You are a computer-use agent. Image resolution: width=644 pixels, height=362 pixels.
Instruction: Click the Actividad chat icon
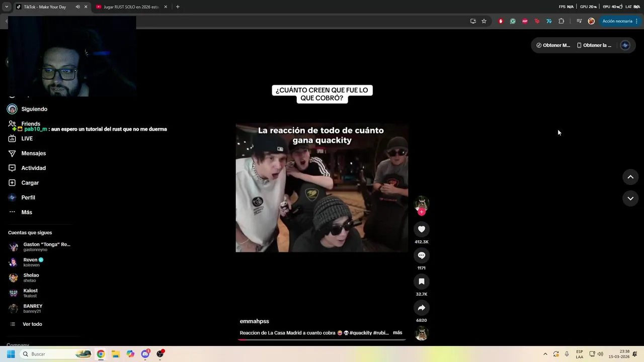pyautogui.click(x=12, y=168)
